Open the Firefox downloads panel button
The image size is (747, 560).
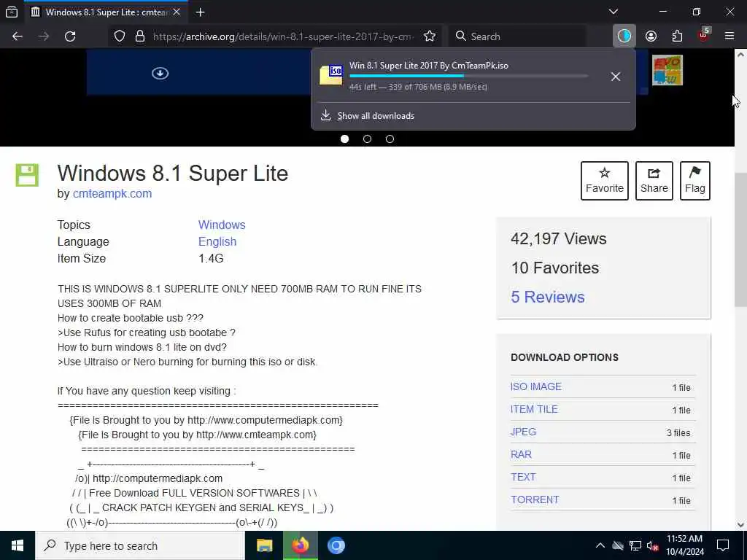click(x=624, y=36)
